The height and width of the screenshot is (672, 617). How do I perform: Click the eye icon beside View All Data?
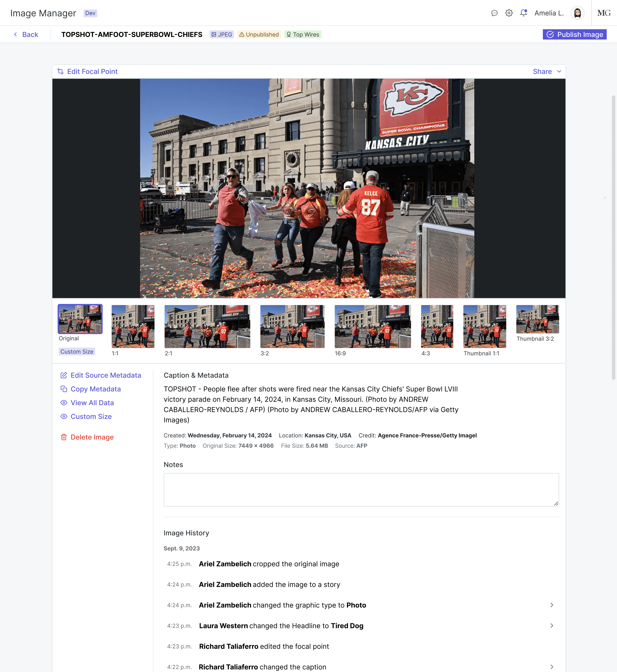(64, 403)
